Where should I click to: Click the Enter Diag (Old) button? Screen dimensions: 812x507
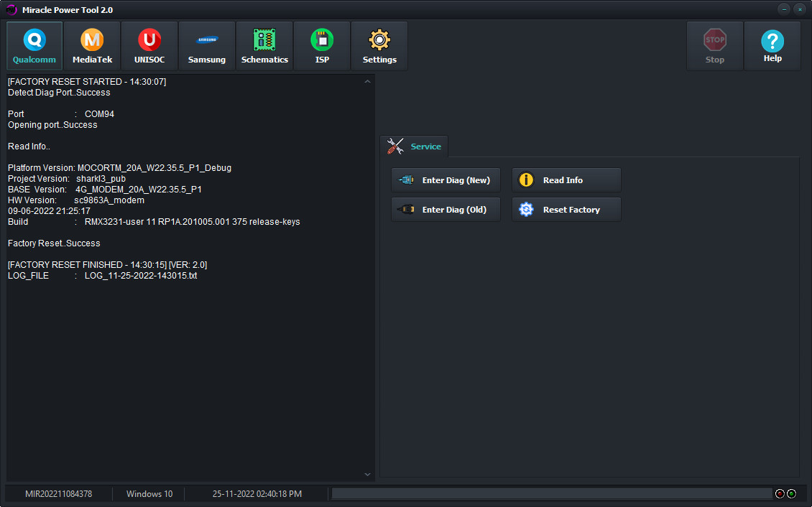pos(446,210)
